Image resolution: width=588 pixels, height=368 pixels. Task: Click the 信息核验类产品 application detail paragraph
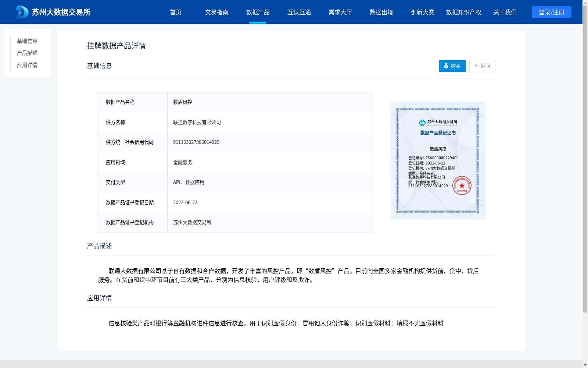pos(276,323)
